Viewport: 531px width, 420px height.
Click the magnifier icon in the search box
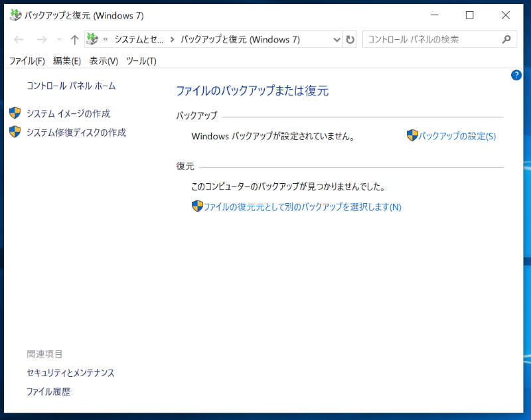(x=506, y=40)
